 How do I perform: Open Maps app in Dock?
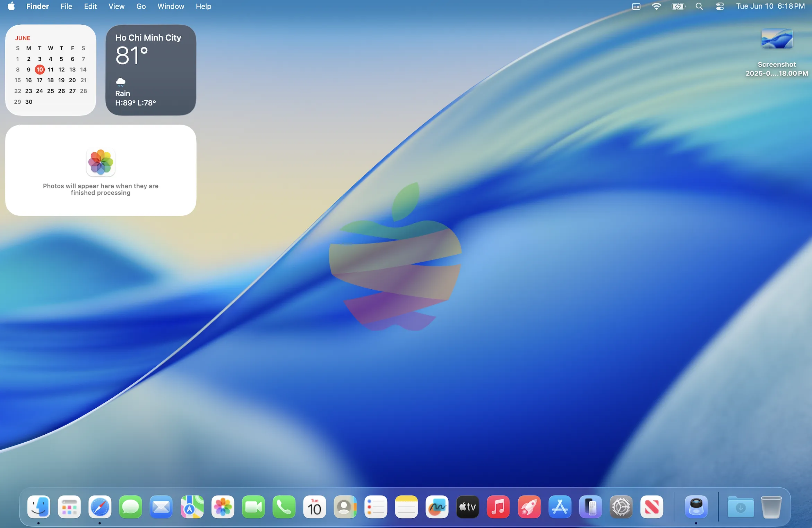[x=192, y=507]
